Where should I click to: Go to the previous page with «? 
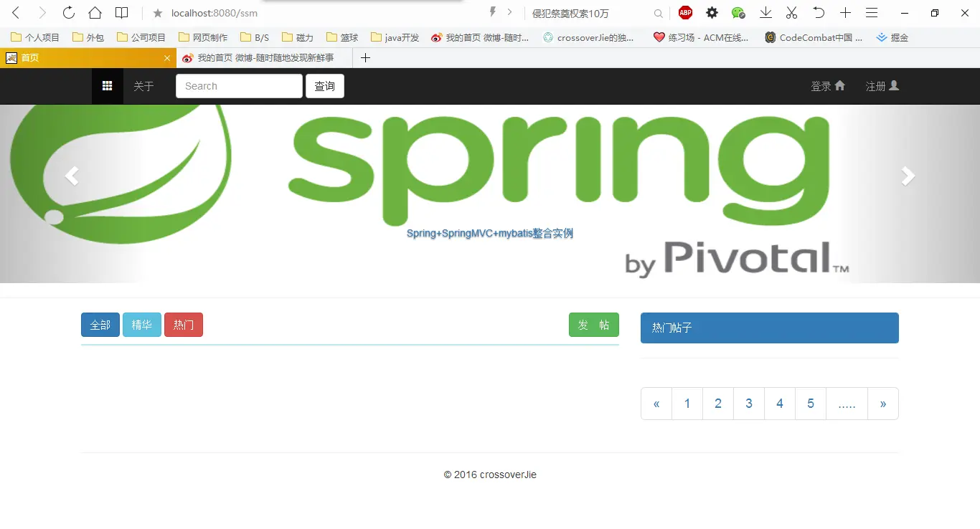(x=656, y=404)
